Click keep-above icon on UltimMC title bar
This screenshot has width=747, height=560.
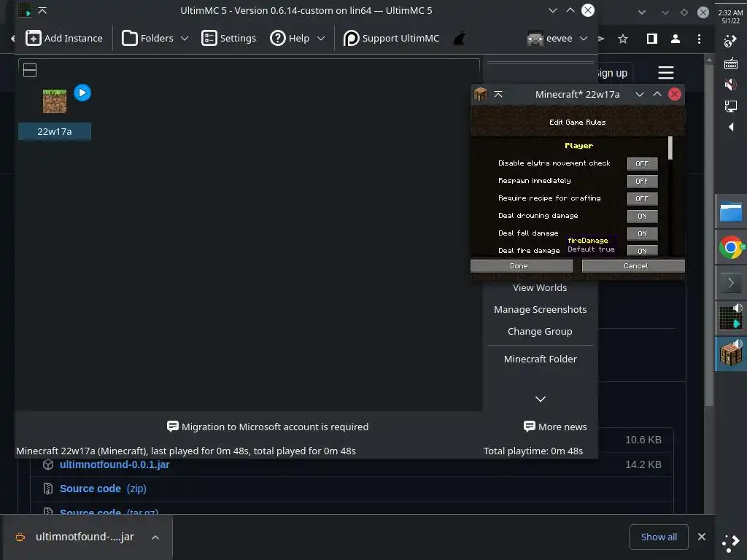42,10
